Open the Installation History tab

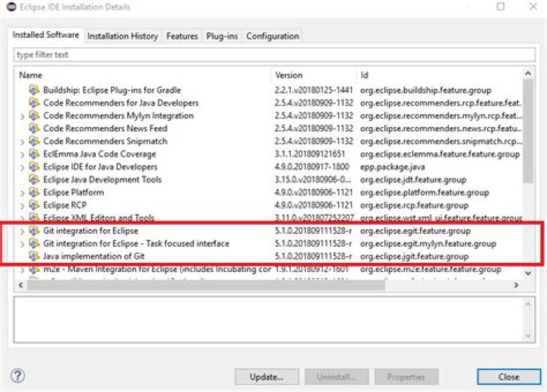click(x=122, y=36)
